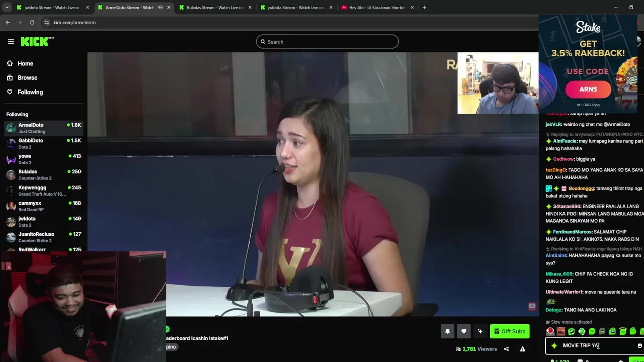Select jwldota in the Following list
Image resolution: width=644 pixels, height=362 pixels.
point(43,221)
